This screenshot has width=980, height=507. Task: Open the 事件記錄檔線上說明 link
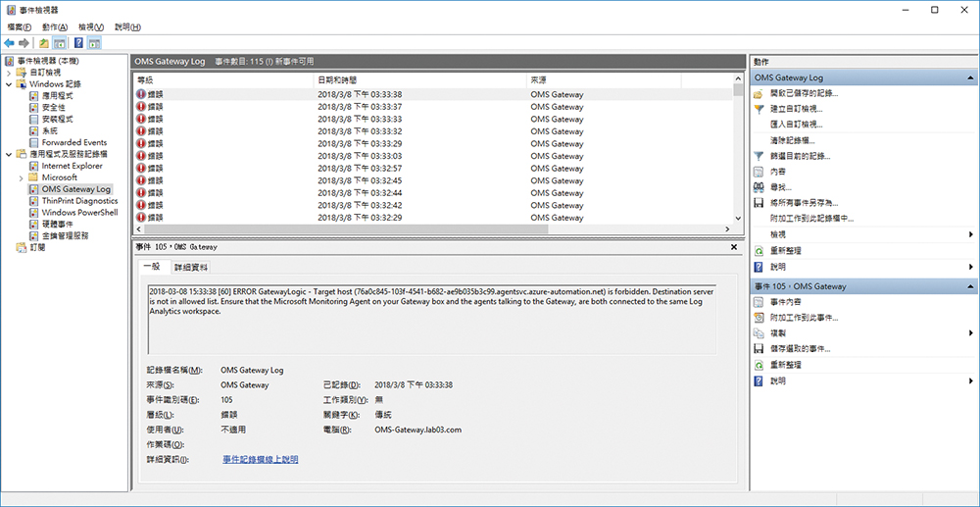[260, 460]
